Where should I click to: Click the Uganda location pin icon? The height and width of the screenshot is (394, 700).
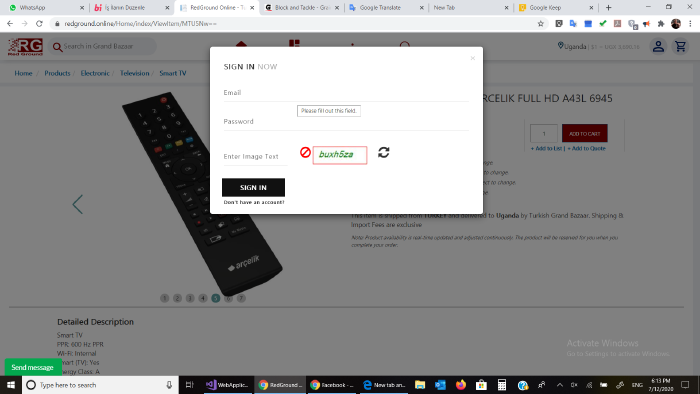[560, 46]
